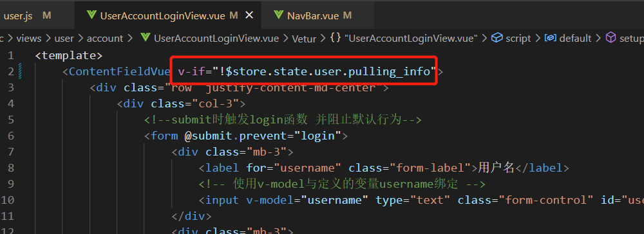Close the UserAccountLoginView.vue tab
This screenshot has width=644, height=234.
tap(249, 15)
